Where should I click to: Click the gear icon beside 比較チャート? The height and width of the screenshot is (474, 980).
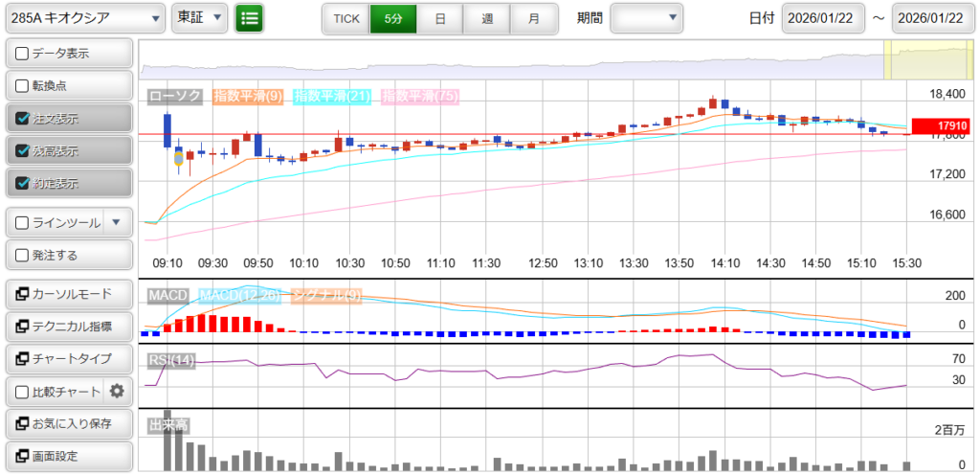(118, 391)
